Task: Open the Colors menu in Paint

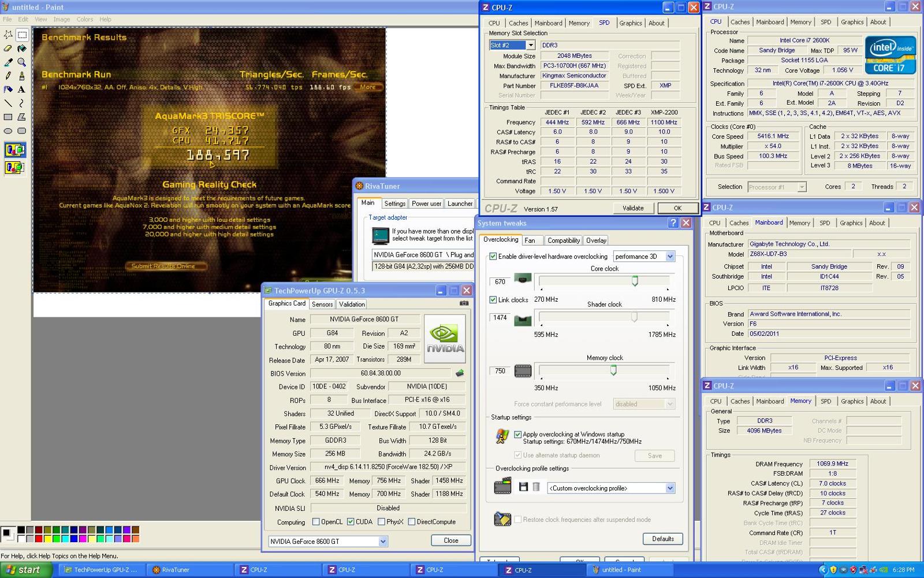Action: [84, 19]
